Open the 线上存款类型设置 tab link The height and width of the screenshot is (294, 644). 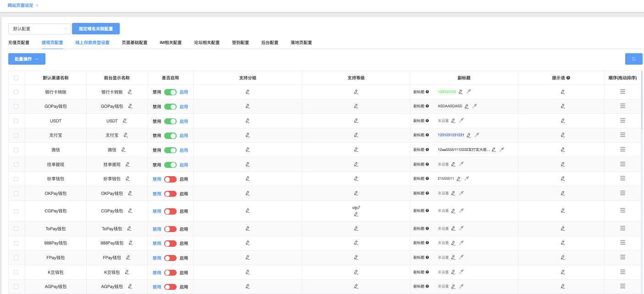click(x=92, y=43)
